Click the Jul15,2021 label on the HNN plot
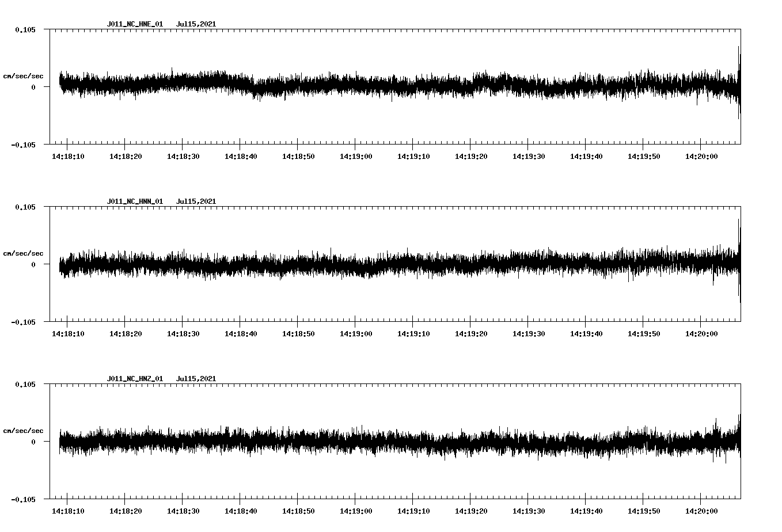This screenshot has height=532, width=782. [x=196, y=201]
